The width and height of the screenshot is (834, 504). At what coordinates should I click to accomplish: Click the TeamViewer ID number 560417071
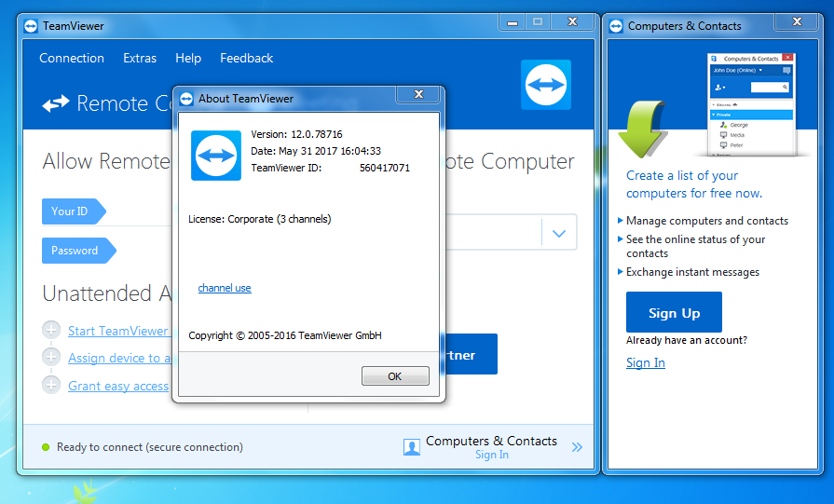click(385, 168)
